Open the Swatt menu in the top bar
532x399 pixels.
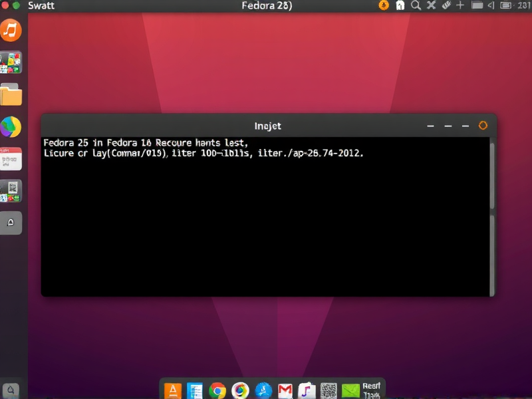point(40,5)
